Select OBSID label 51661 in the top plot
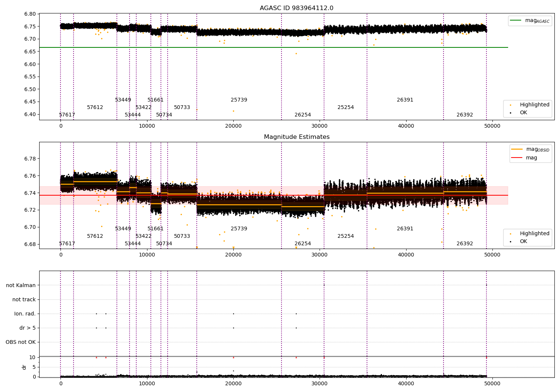 click(156, 100)
